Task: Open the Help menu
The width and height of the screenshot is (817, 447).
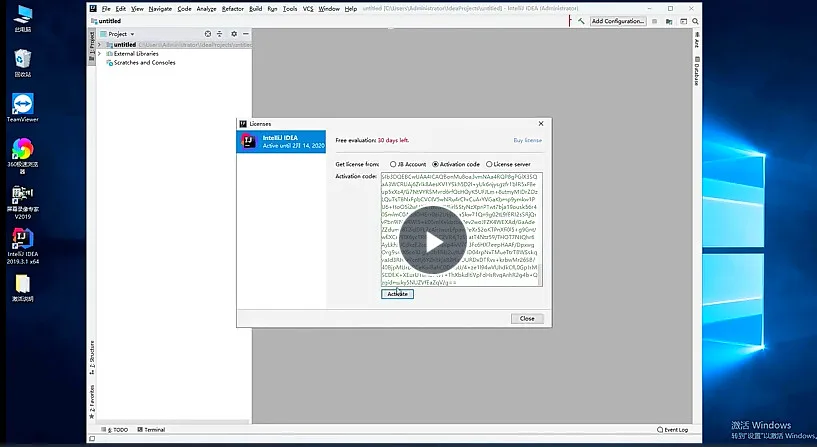Action: coord(351,9)
